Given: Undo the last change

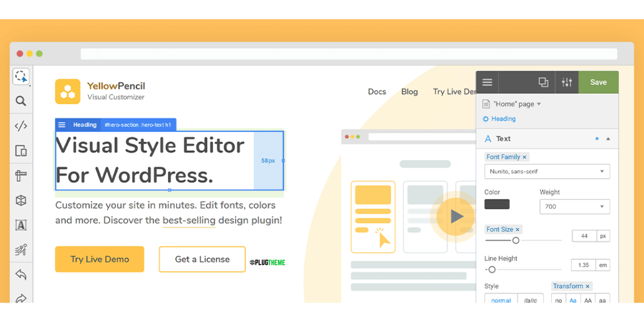Looking at the screenshot, I should click(21, 275).
